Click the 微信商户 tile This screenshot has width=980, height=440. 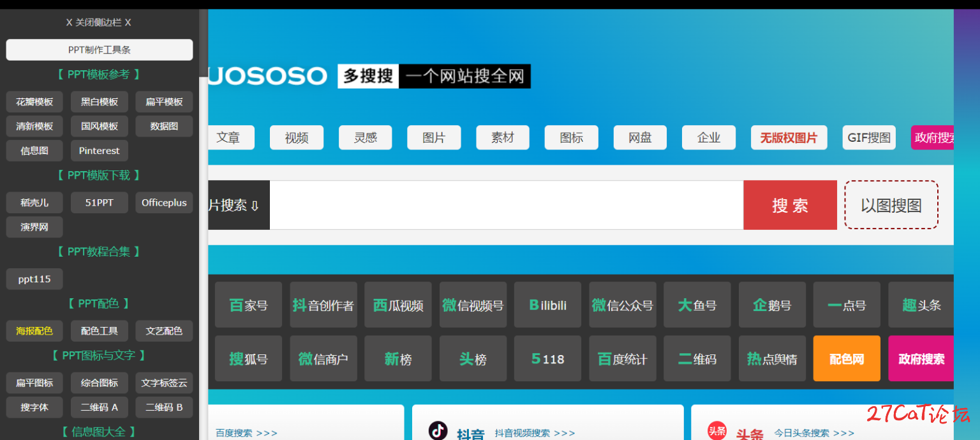[x=323, y=358]
